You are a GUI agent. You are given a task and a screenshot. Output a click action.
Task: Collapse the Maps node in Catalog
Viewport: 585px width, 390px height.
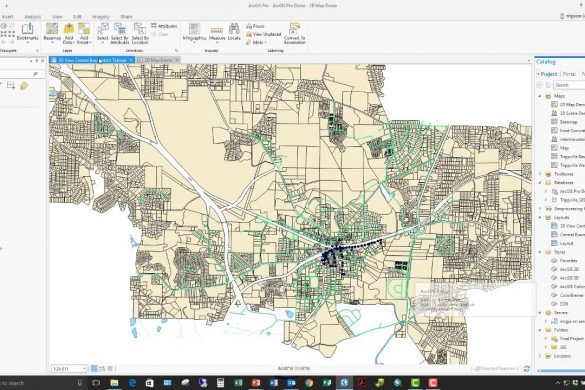pos(540,96)
